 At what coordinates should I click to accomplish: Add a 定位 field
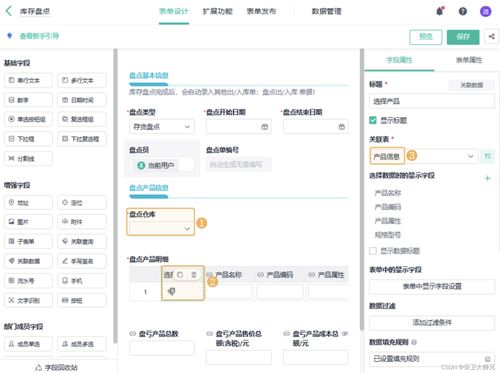(82, 202)
